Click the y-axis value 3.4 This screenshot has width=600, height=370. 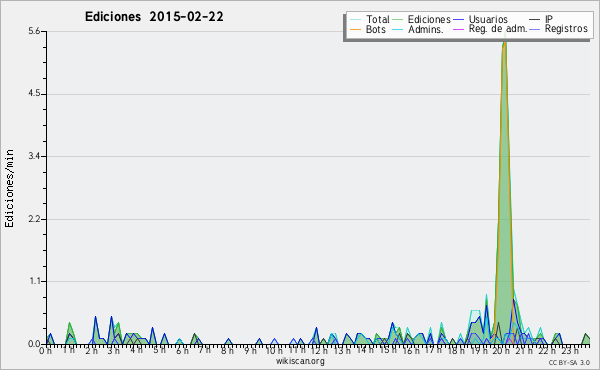(x=34, y=156)
